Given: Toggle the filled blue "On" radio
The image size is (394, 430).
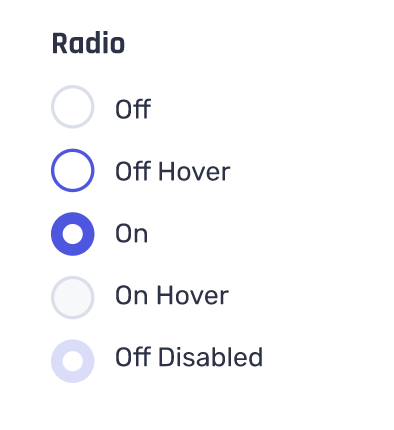Looking at the screenshot, I should [73, 234].
